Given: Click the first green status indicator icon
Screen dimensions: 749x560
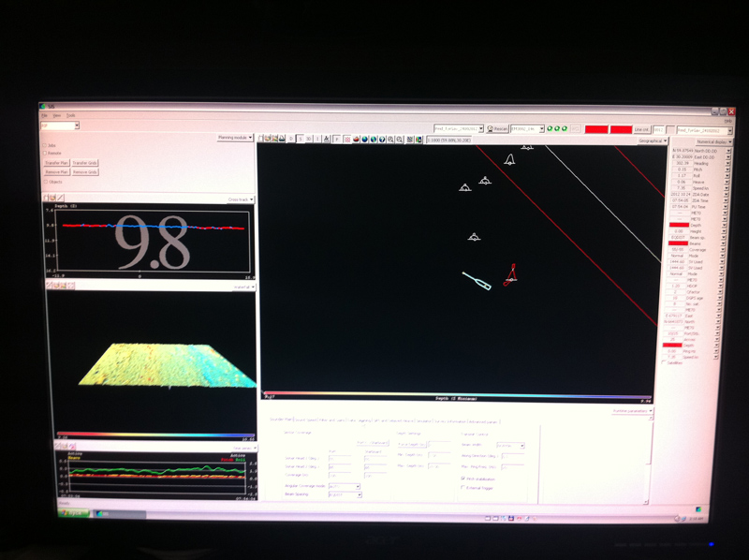Looking at the screenshot, I should point(550,129).
